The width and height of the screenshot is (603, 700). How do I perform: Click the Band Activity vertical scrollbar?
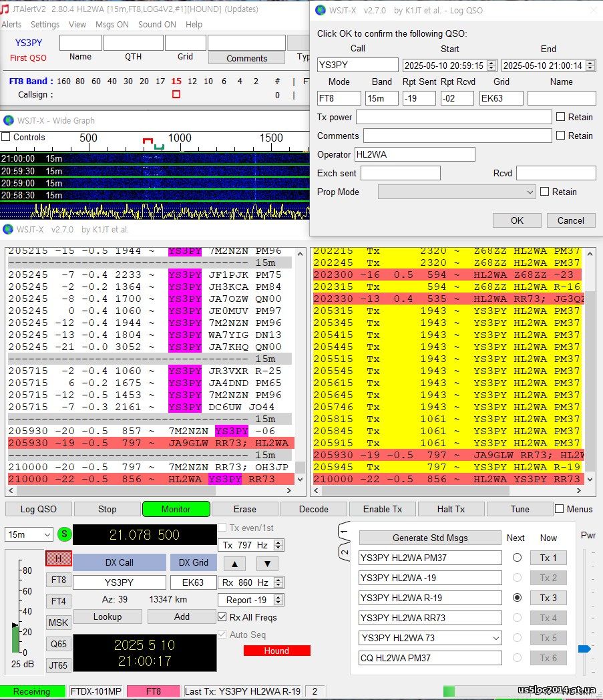(x=300, y=366)
